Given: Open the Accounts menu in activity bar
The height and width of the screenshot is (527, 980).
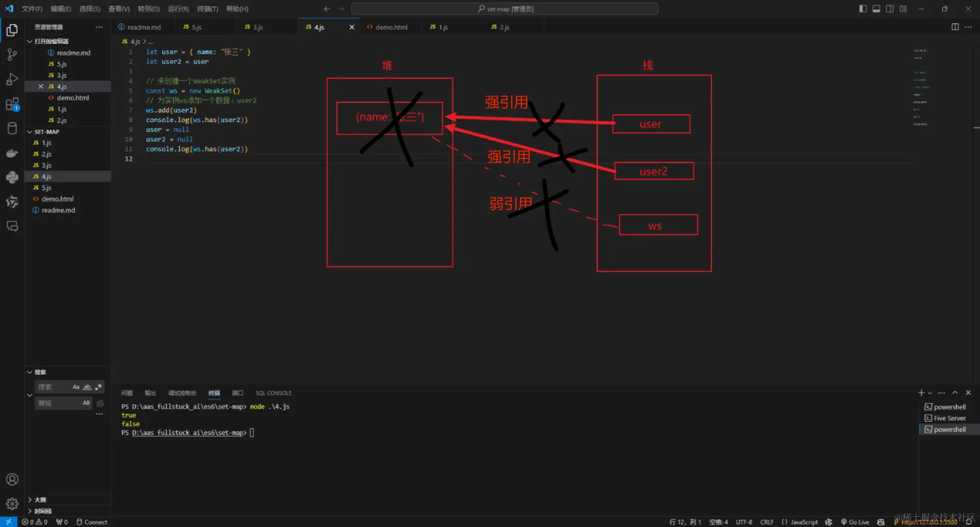Looking at the screenshot, I should pos(12,480).
